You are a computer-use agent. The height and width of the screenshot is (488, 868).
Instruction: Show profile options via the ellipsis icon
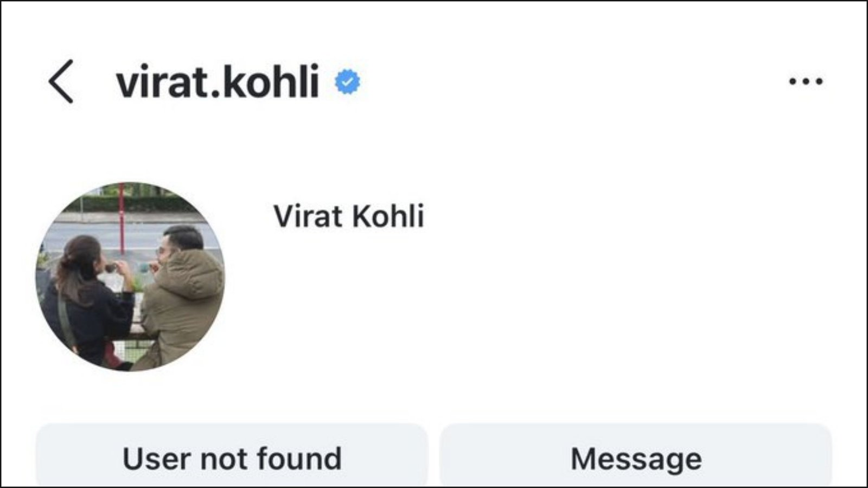[x=806, y=82]
